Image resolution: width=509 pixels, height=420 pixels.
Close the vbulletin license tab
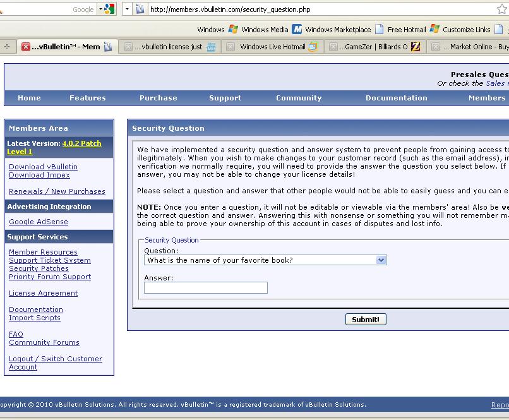point(128,47)
